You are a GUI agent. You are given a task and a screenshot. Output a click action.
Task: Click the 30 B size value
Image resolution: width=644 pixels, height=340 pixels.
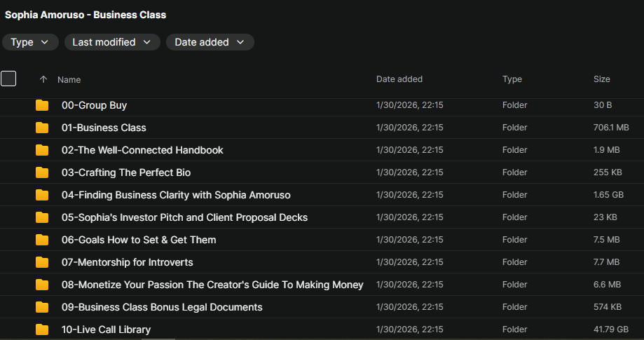point(603,105)
